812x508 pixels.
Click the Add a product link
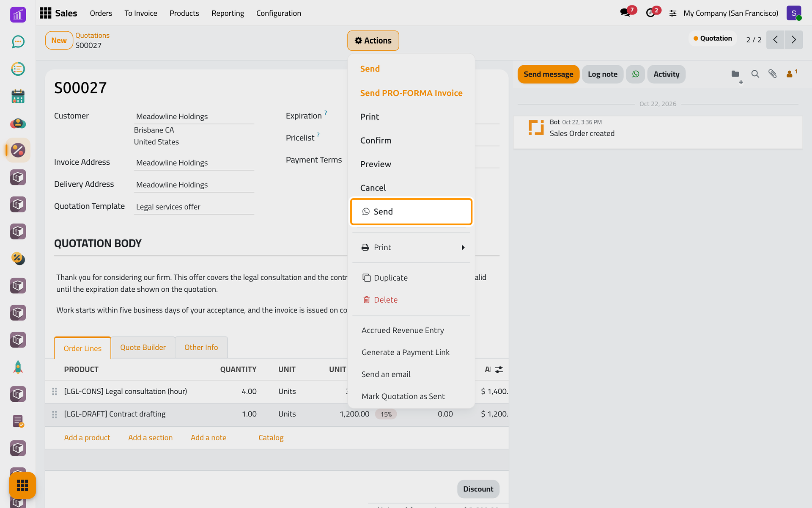87,438
